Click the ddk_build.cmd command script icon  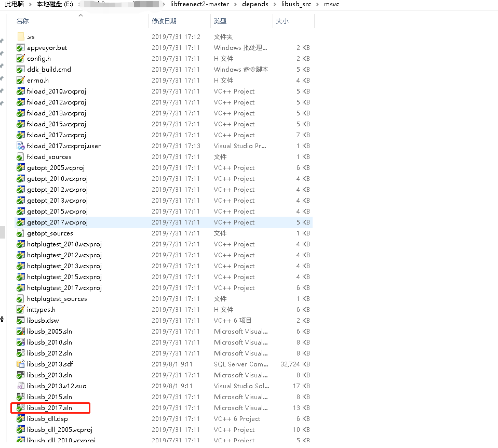(21, 69)
